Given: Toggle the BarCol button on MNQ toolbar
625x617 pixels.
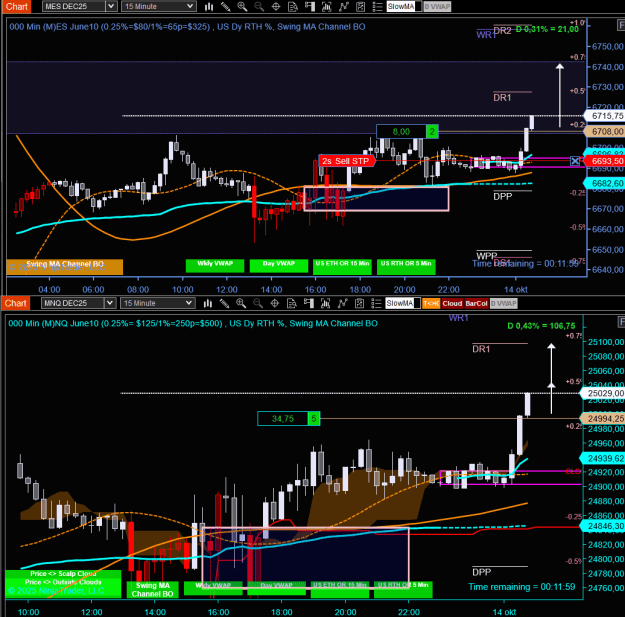Looking at the screenshot, I should coord(476,303).
